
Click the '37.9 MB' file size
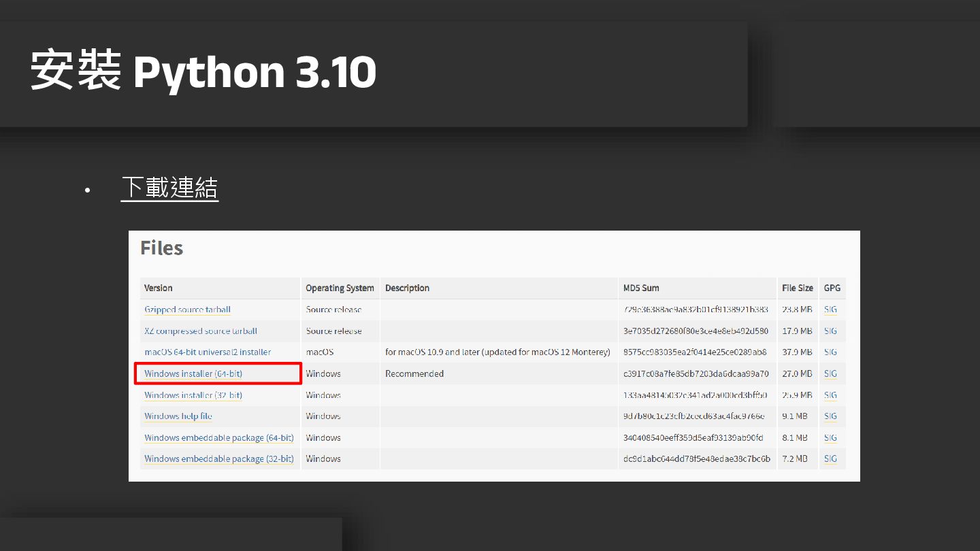pyautogui.click(x=797, y=352)
